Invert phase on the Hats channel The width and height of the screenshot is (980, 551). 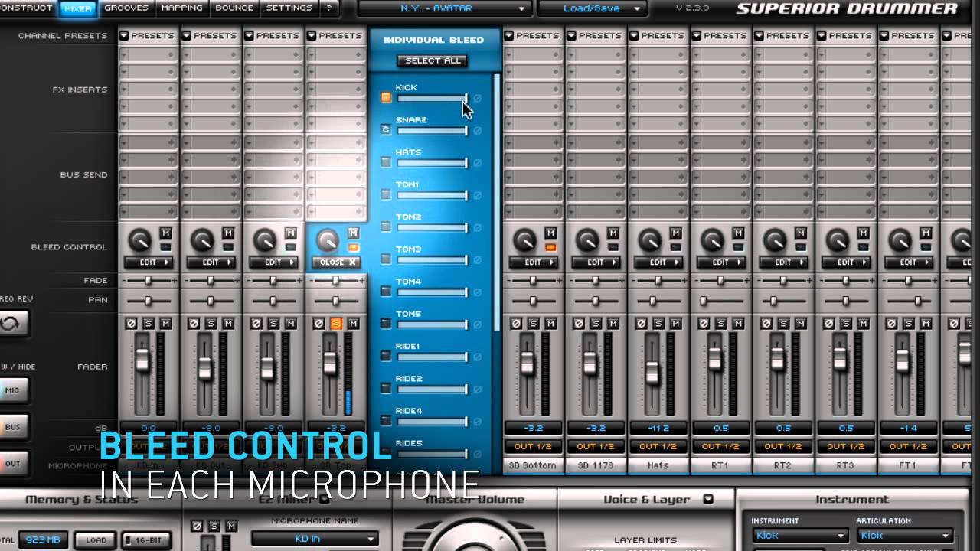[x=641, y=324]
